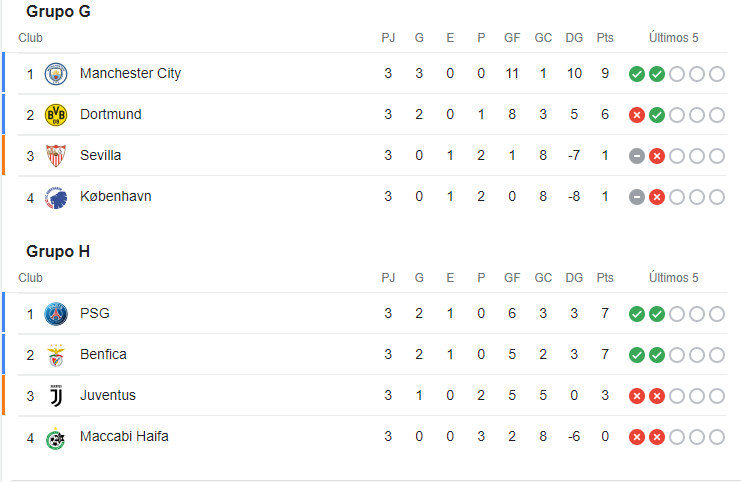The height and width of the screenshot is (482, 741).
Task: Click the Pts column header in Grupo G
Action: (605, 38)
